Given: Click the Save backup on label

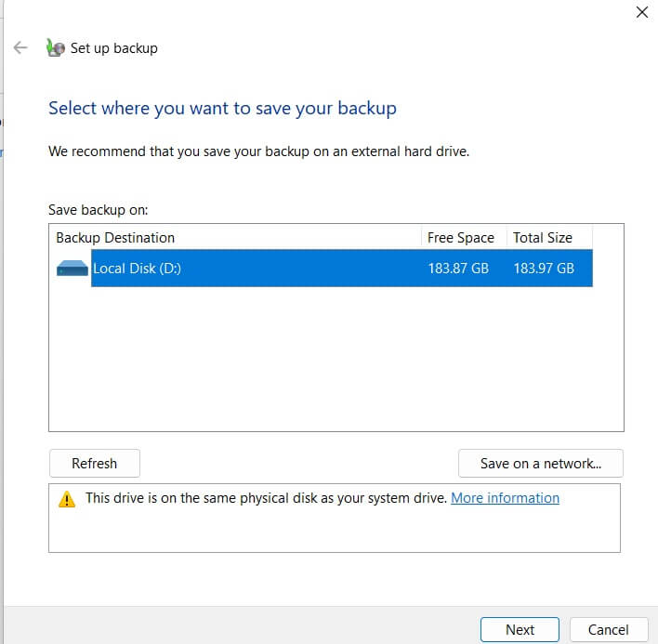Looking at the screenshot, I should [98, 210].
